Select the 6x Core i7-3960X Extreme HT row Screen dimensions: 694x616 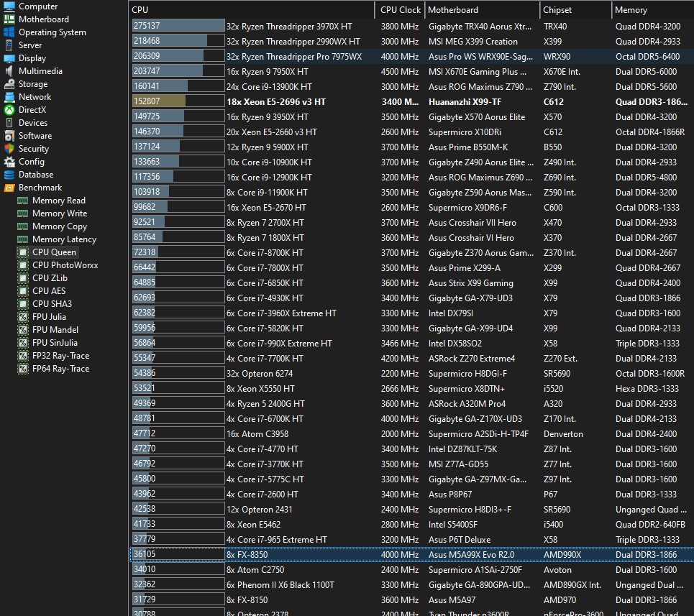[411, 313]
